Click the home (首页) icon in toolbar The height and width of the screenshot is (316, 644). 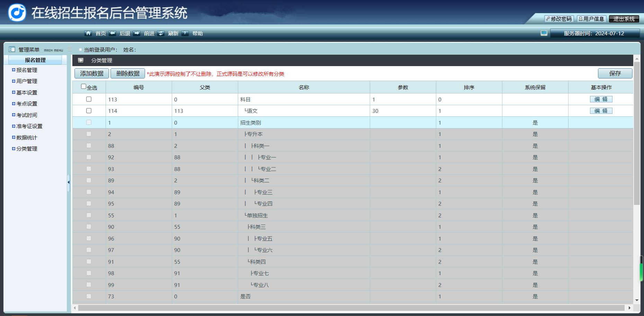pyautogui.click(x=88, y=33)
